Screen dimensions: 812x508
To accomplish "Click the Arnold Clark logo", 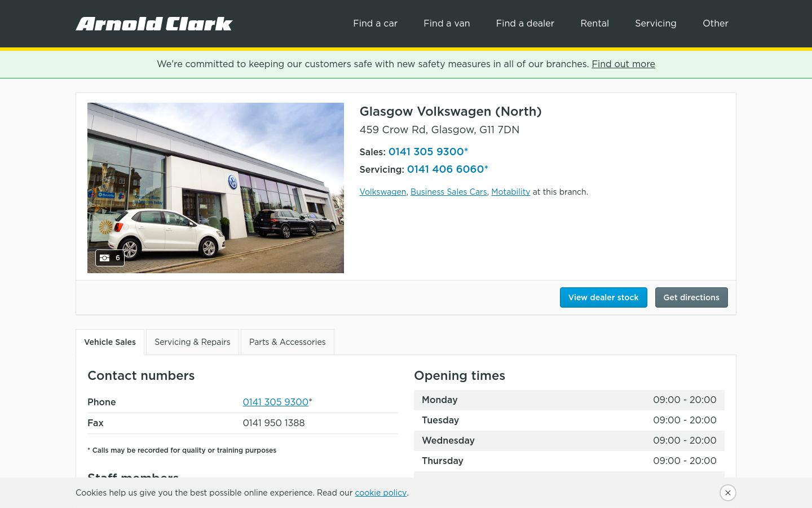I will pos(154,24).
